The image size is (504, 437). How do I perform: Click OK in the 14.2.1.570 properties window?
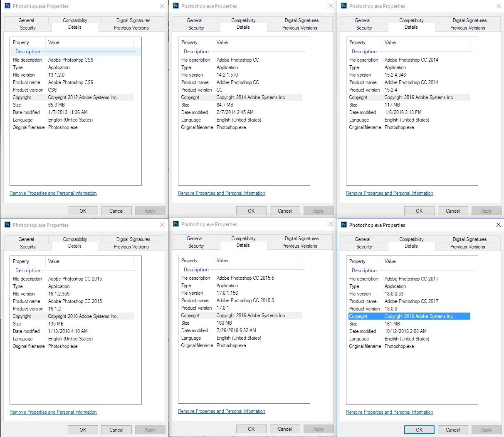tap(251, 211)
